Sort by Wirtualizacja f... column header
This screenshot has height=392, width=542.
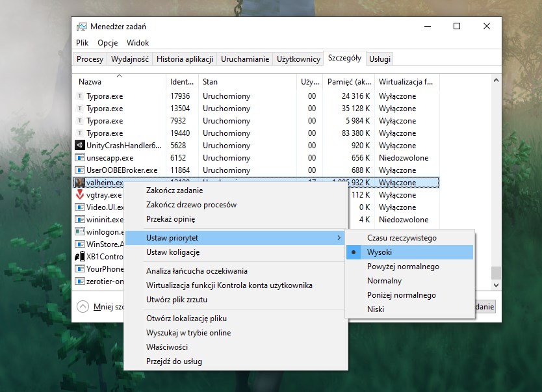(407, 81)
